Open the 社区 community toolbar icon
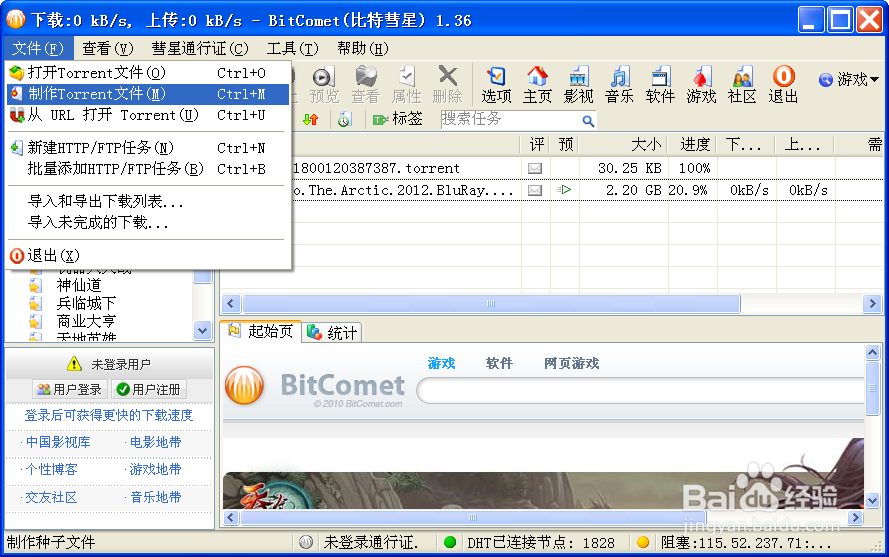This screenshot has width=889, height=557. tap(742, 85)
